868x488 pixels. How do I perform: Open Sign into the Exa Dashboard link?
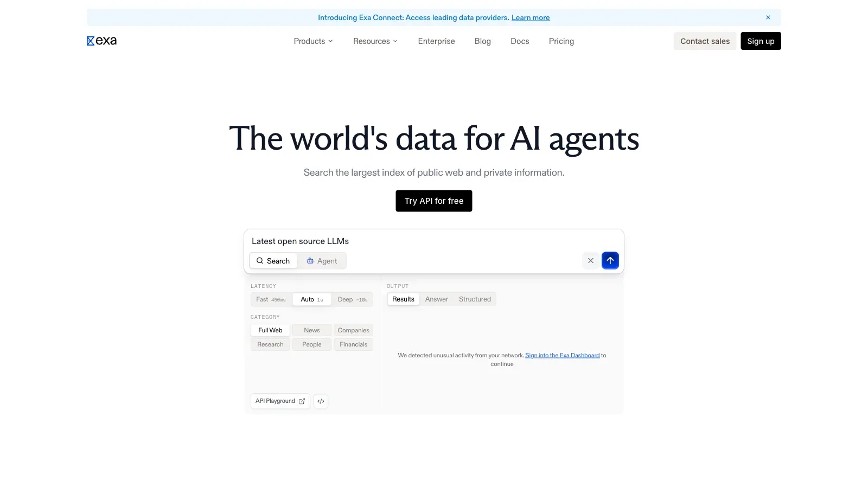pyautogui.click(x=563, y=356)
